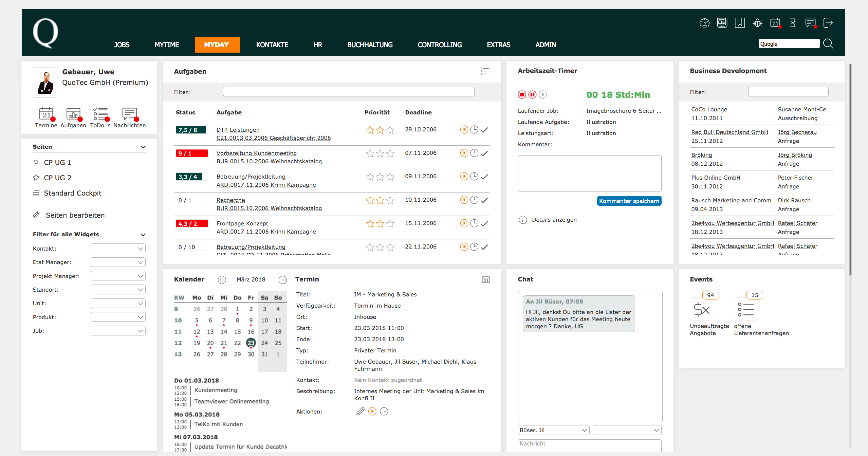The width and height of the screenshot is (868, 456).
Task: Collapse the Seiten section
Action: (143, 147)
